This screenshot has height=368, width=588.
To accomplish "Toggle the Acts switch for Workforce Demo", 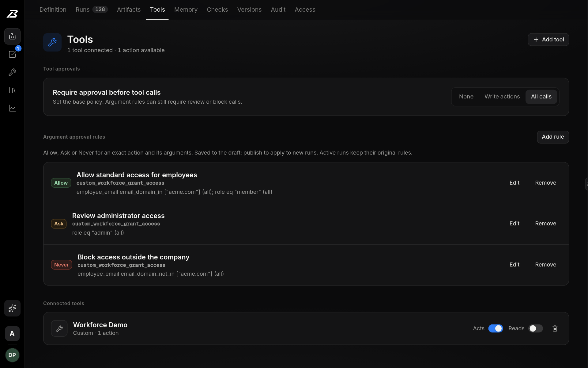I will coord(496,328).
